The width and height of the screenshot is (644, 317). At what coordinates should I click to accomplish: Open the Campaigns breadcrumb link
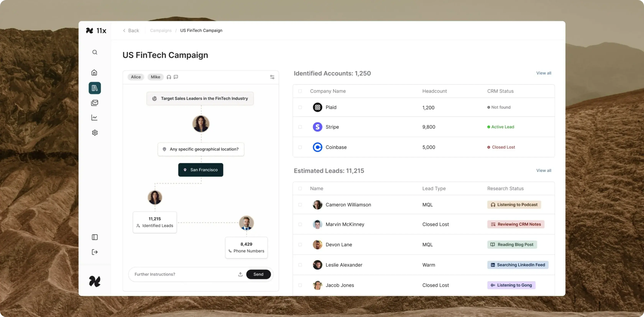pos(161,30)
